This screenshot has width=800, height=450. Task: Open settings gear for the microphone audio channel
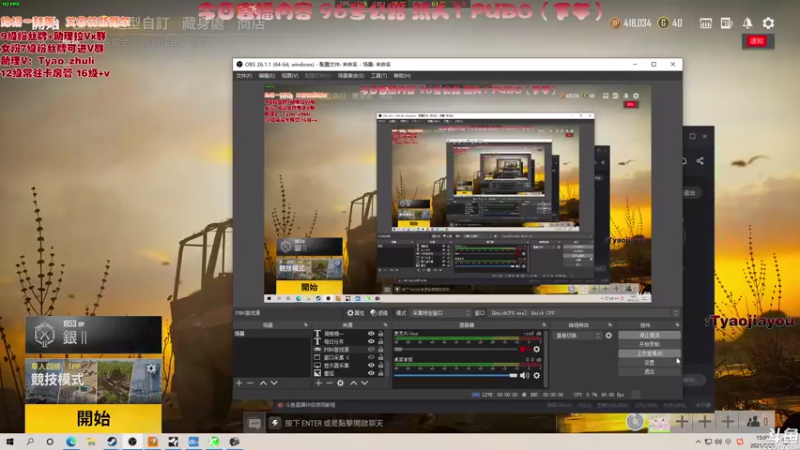tap(536, 349)
